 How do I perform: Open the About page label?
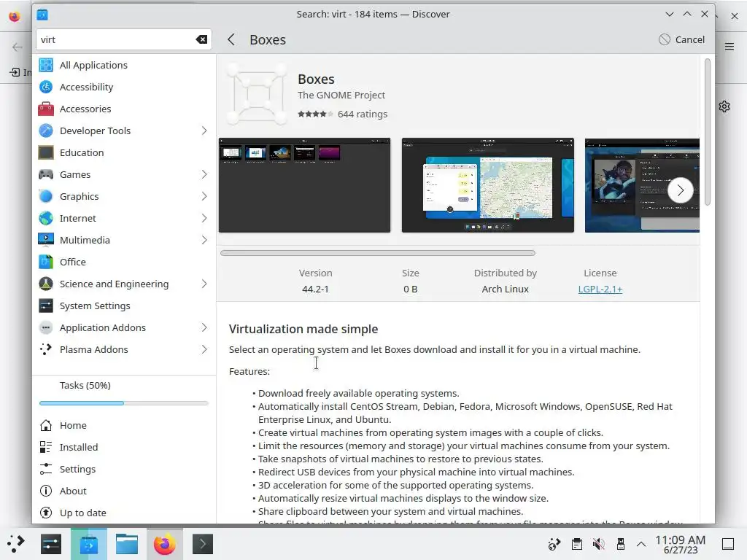(x=73, y=491)
